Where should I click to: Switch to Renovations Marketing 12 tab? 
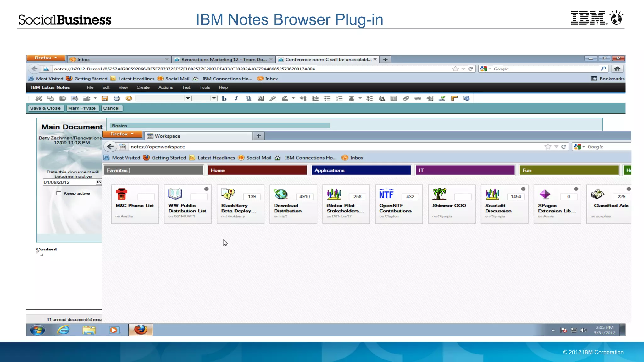click(x=223, y=59)
